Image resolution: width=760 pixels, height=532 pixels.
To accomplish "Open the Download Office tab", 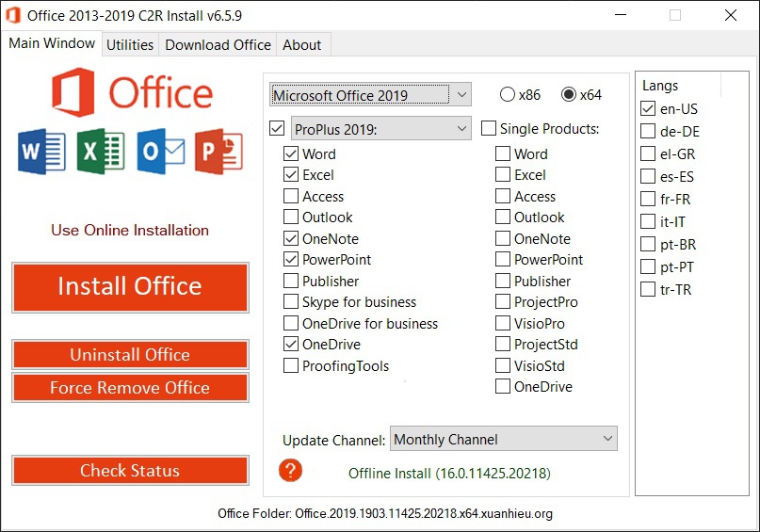I will tap(218, 44).
